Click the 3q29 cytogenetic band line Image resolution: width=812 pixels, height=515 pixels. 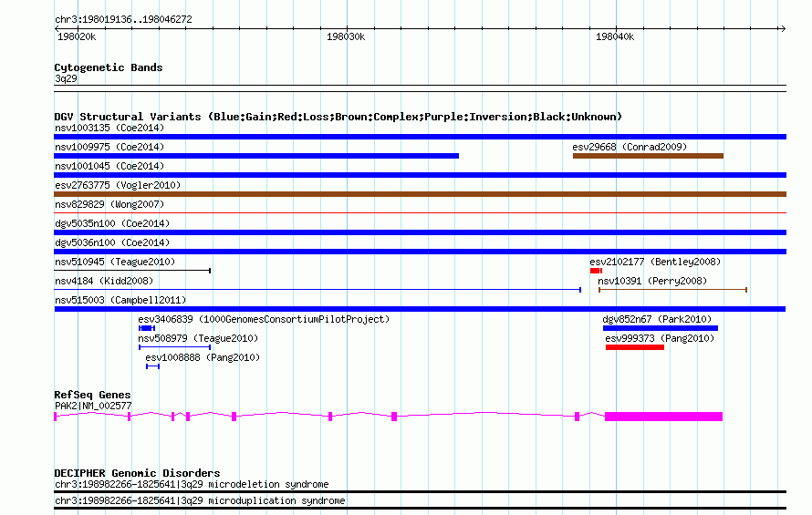(x=420, y=88)
